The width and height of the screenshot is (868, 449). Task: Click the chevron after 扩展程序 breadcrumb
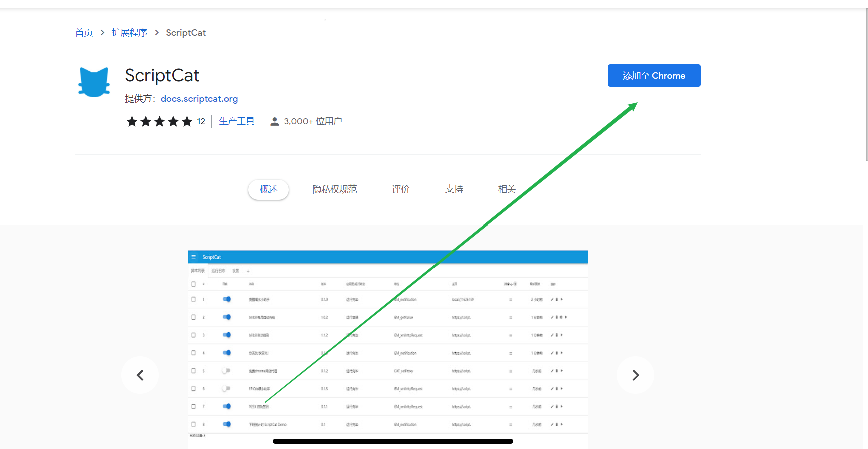157,33
